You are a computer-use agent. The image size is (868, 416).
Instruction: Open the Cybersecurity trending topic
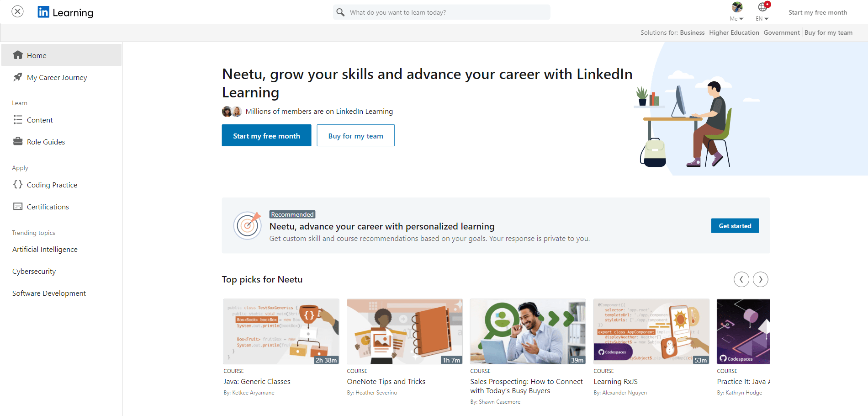click(34, 271)
